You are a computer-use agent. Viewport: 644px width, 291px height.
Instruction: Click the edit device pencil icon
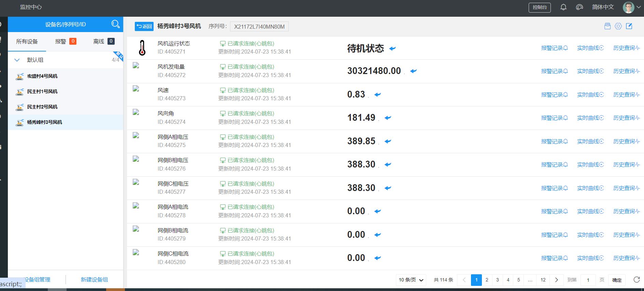(x=629, y=26)
